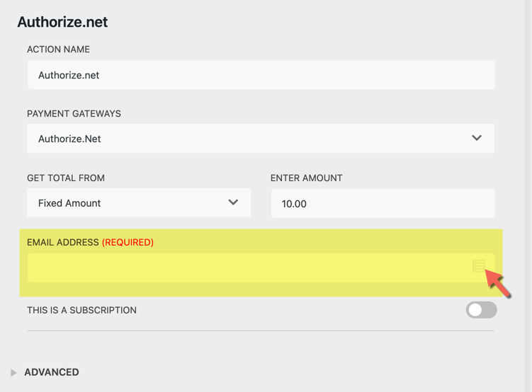Click the Payment Gateways chevron arrow
This screenshot has width=532, height=392.
tap(477, 138)
